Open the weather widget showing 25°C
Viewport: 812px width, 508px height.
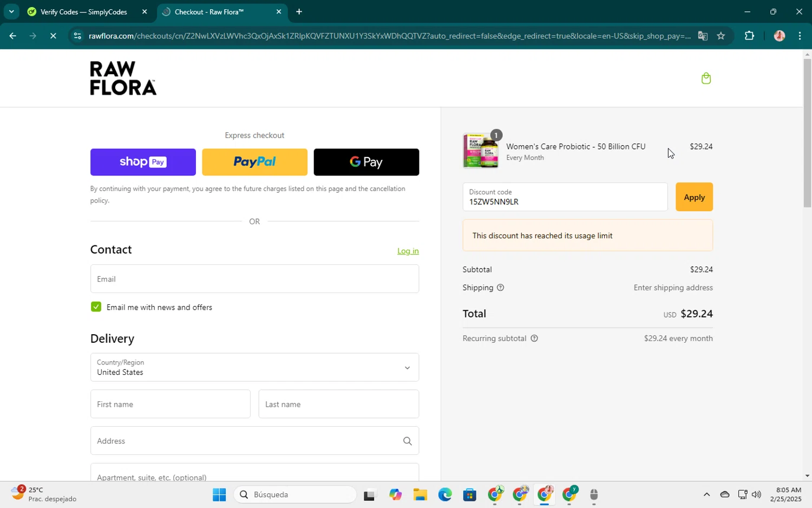pyautogui.click(x=43, y=494)
